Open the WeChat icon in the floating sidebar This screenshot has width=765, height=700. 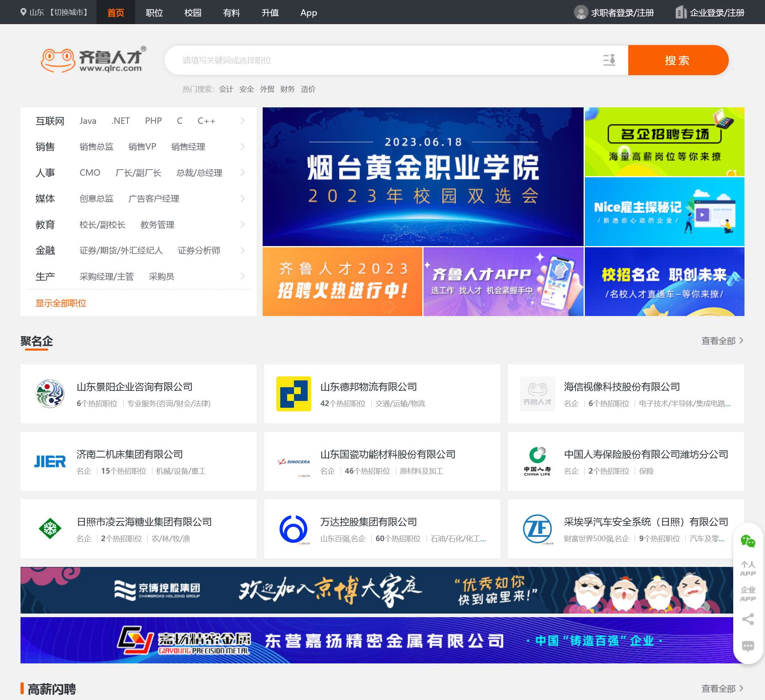pyautogui.click(x=748, y=541)
